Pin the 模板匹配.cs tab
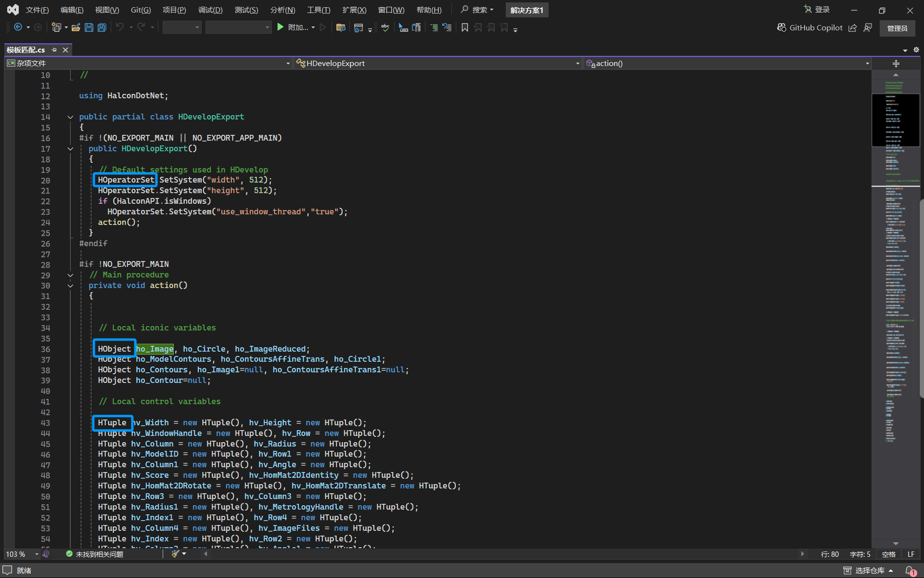 click(x=54, y=50)
